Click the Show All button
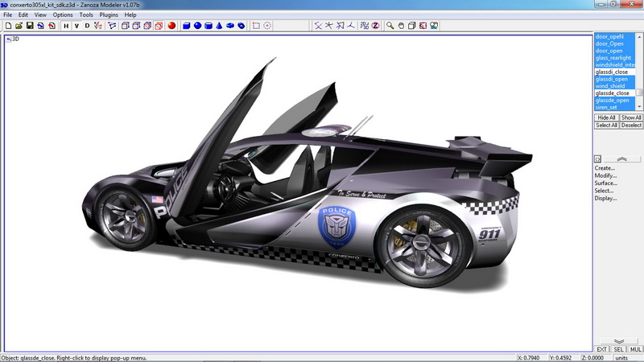Screen dimensions: 644x362 click(631, 117)
